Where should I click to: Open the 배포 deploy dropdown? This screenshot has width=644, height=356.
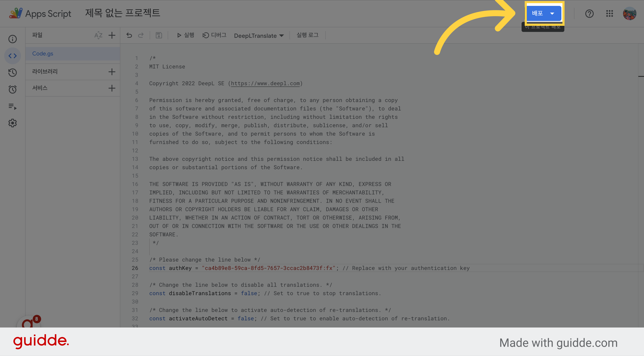pyautogui.click(x=544, y=13)
